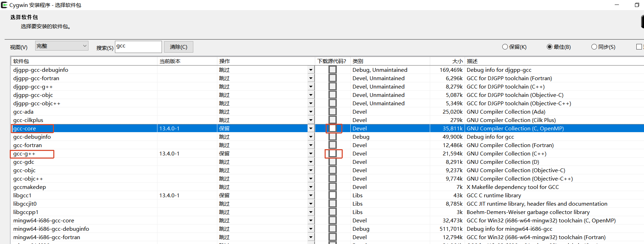Open action dropdown for djgpp-gcc-debuginfo
This screenshot has height=244, width=644.
(x=311, y=70)
